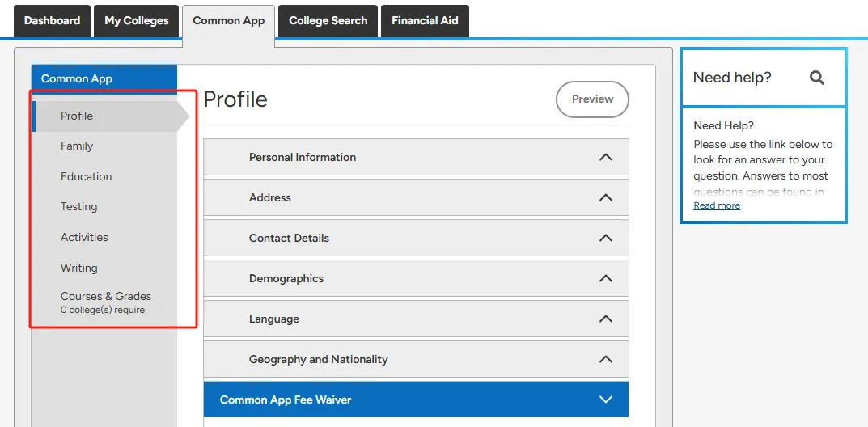Click the search magnifier icon

817,78
